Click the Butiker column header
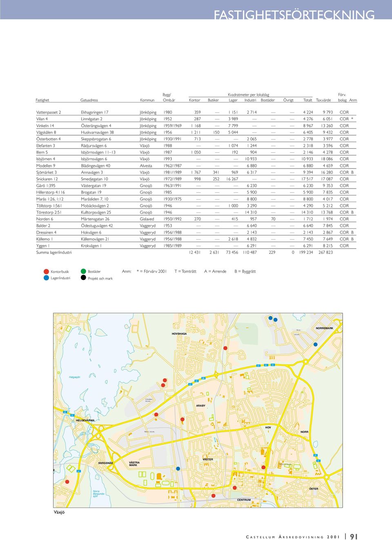 point(213,100)
